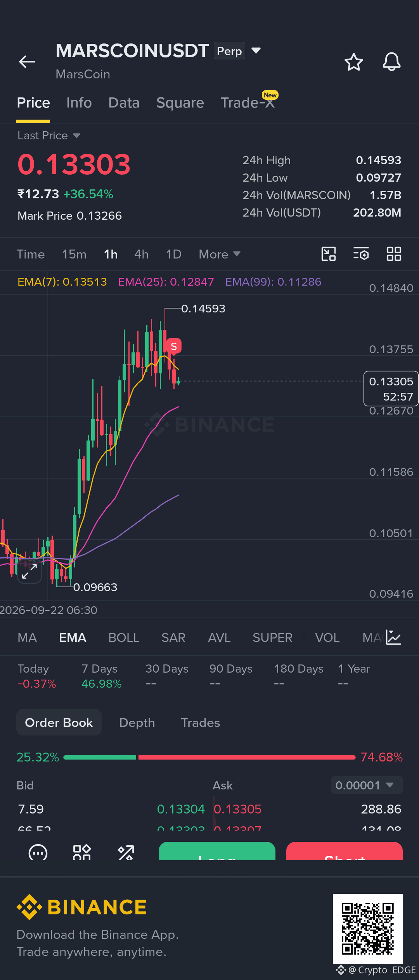419x980 pixels.
Task: Tap the green Long button
Action: 217,851
